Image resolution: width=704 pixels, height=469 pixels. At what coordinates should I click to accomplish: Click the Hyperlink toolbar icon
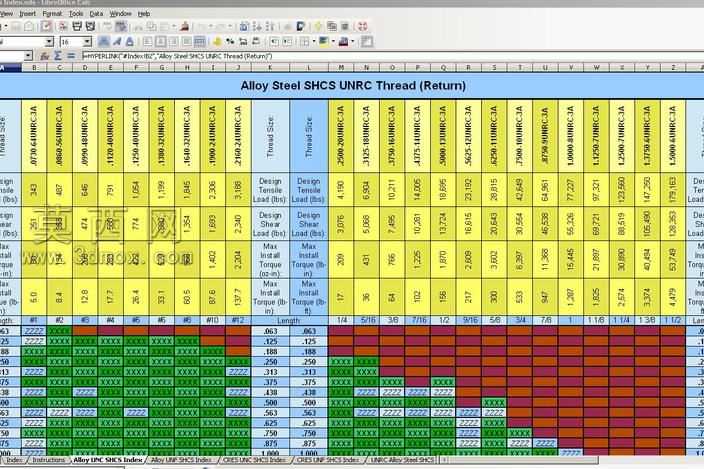click(244, 26)
